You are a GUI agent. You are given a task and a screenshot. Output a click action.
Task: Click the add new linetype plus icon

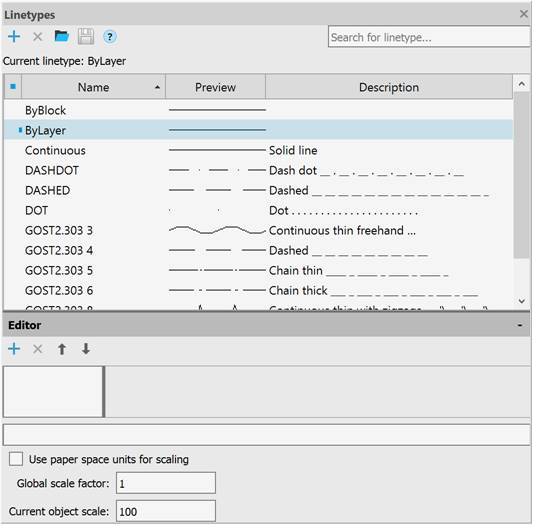[14, 36]
